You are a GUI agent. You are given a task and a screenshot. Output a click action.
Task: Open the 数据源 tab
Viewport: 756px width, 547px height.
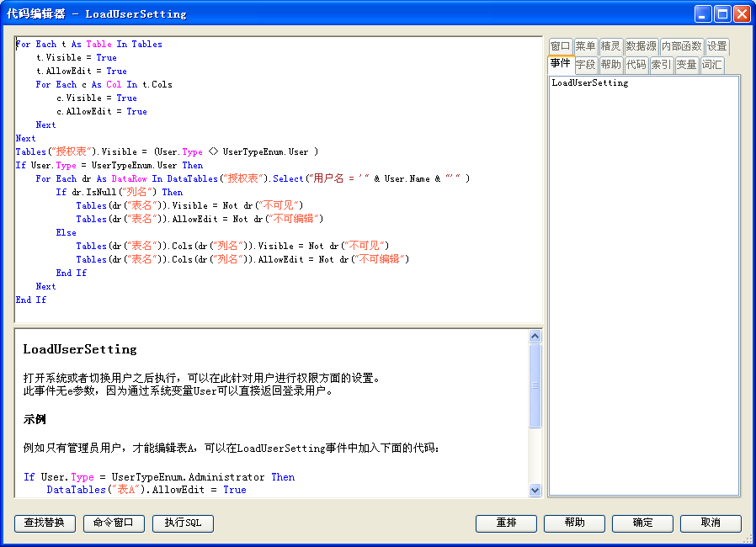(641, 46)
